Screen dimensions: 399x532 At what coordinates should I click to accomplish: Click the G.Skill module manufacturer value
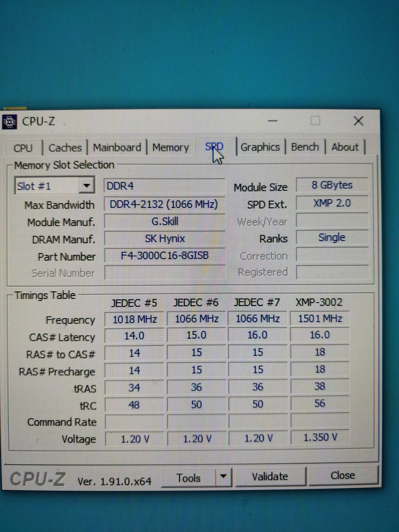(164, 221)
